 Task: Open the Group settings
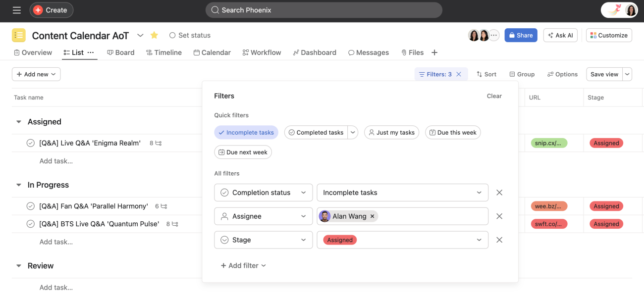[x=522, y=74]
